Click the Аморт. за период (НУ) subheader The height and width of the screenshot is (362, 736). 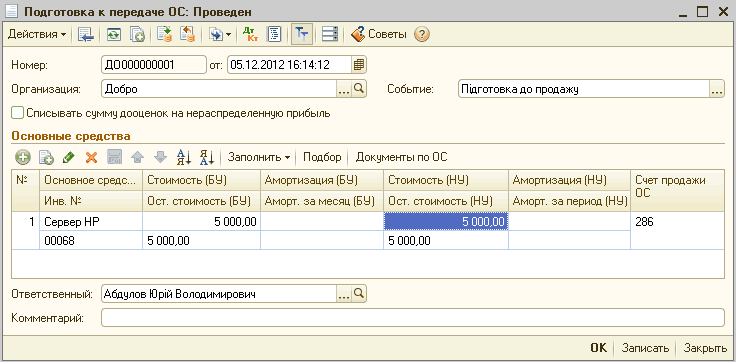pyautogui.click(x=569, y=201)
